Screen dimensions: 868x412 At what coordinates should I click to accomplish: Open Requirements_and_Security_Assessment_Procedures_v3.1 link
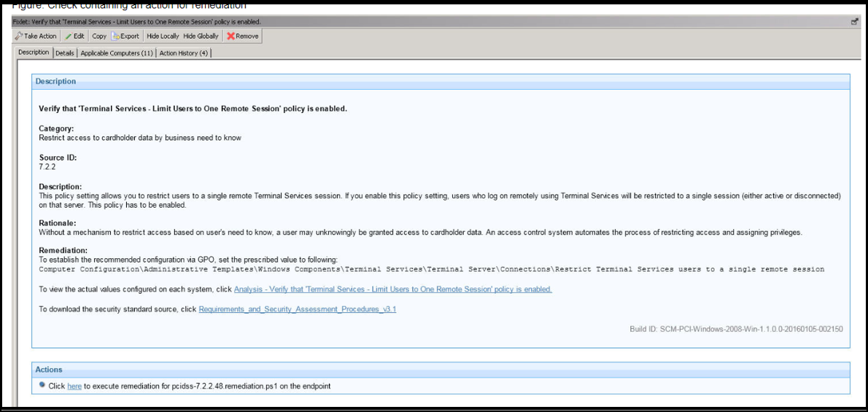point(298,309)
